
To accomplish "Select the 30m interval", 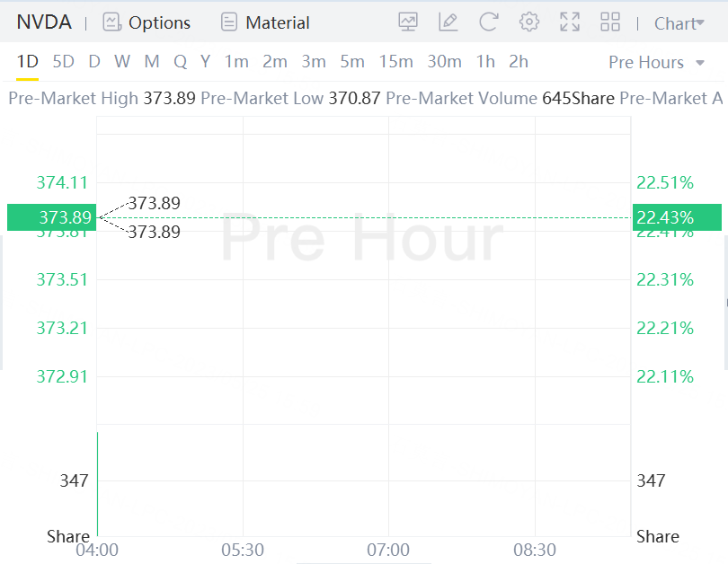I will point(444,61).
